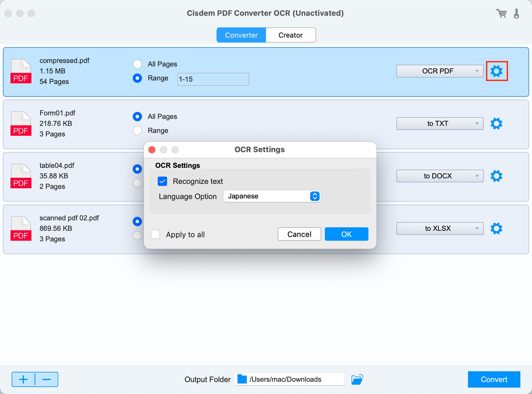
Task: Click the Convert button
Action: [494, 379]
